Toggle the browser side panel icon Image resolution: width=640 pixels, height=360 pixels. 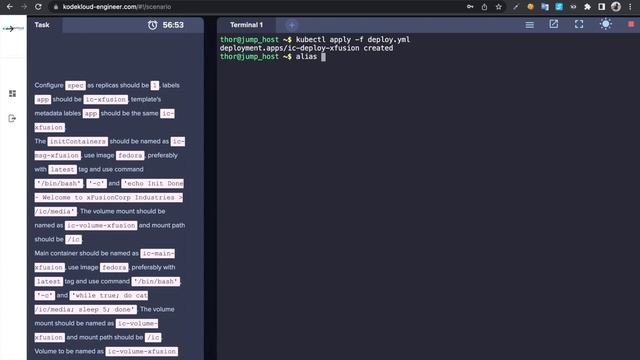(602, 7)
